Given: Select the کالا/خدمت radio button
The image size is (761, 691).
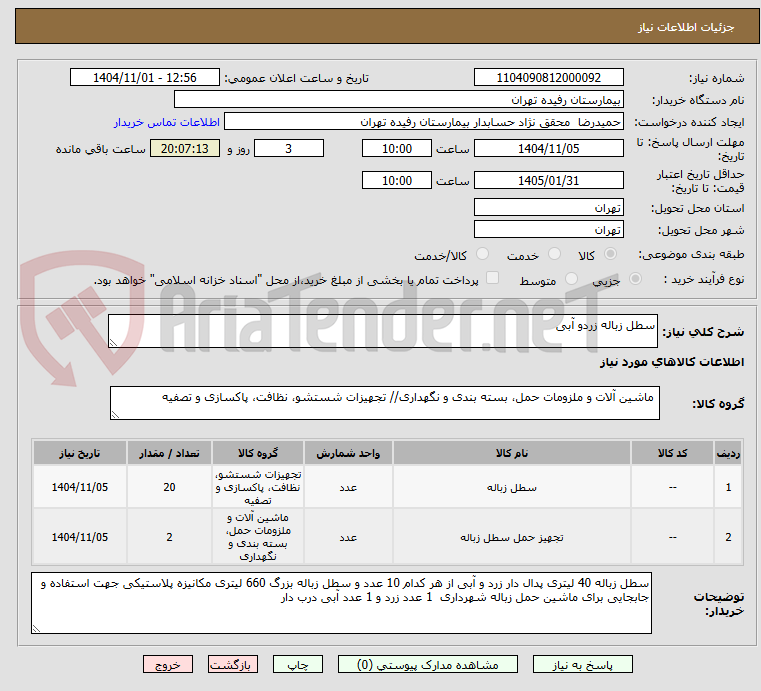Looking at the screenshot, I should [482, 254].
